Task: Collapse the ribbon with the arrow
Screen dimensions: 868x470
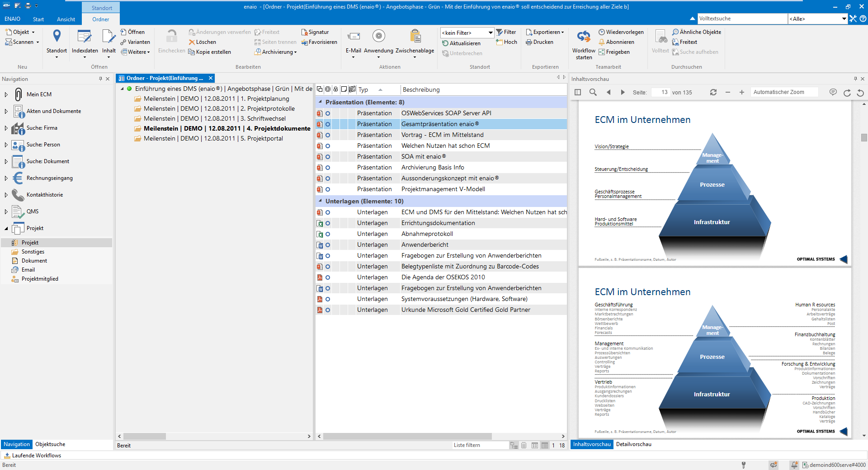Action: [x=692, y=19]
